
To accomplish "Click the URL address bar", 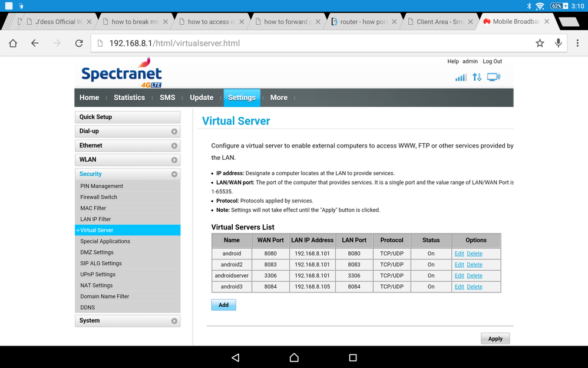I will point(312,43).
